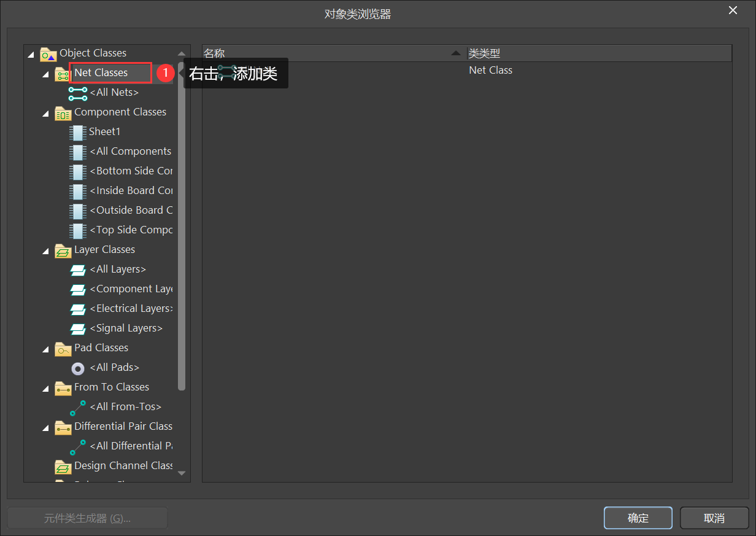Select the Layer Classes tree item
Screen dimensions: 756x536
tap(104, 249)
